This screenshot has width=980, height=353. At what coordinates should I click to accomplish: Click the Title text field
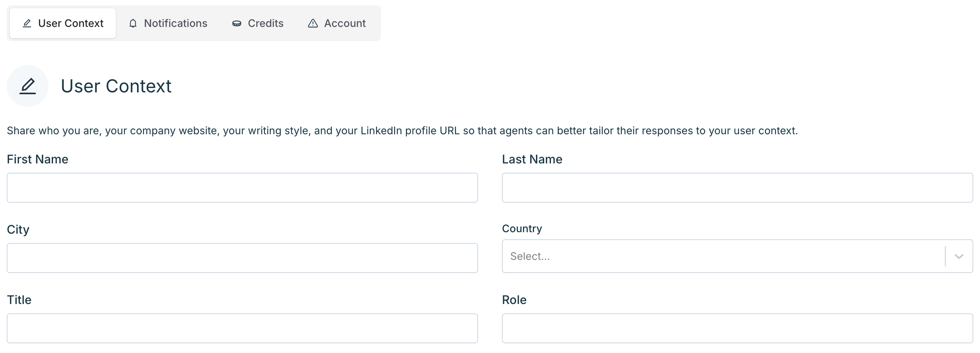tap(242, 328)
